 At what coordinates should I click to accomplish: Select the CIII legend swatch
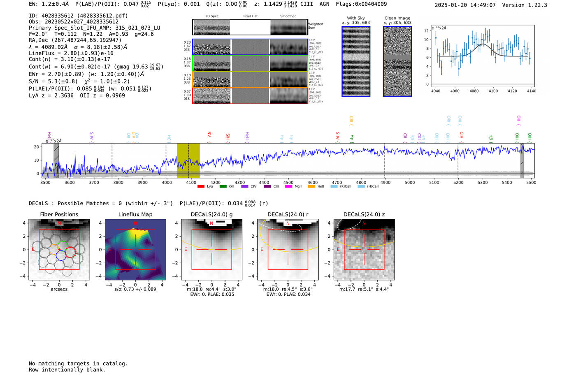pyautogui.click(x=267, y=186)
